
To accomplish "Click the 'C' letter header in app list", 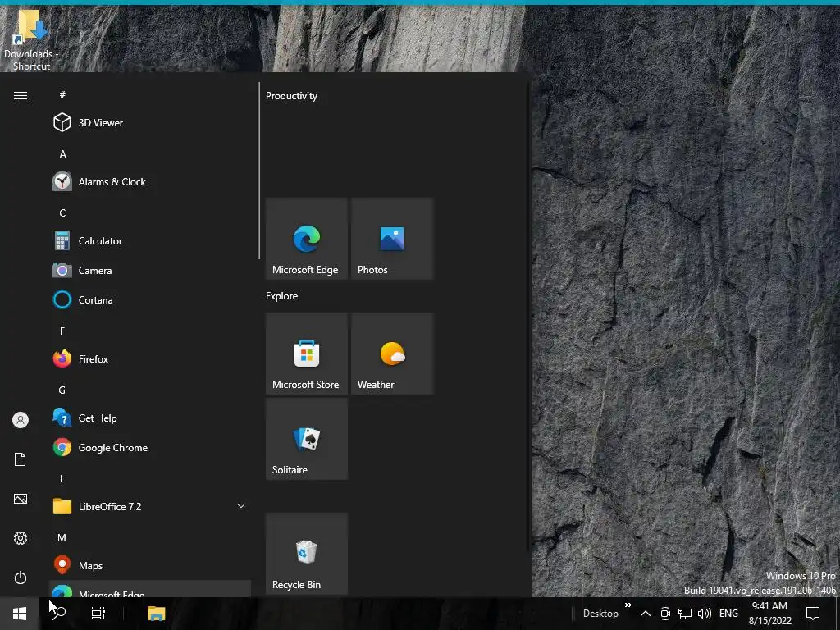I will coord(62,213).
